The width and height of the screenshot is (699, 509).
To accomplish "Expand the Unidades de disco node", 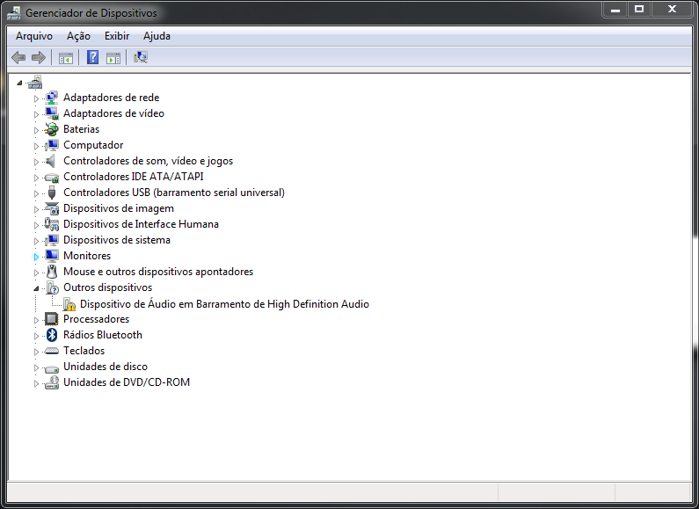I will click(x=37, y=367).
